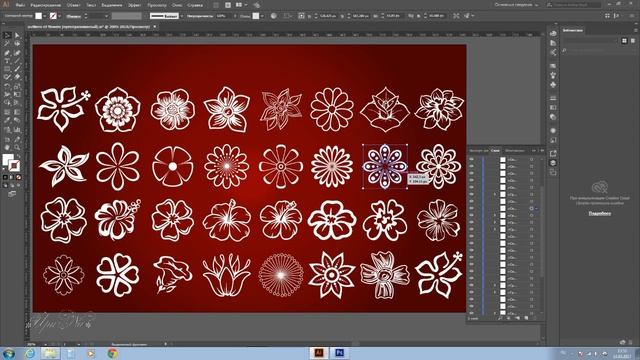This screenshot has width=640, height=360.
Task: Select the Lasso tool
Action: pyautogui.click(x=17, y=44)
